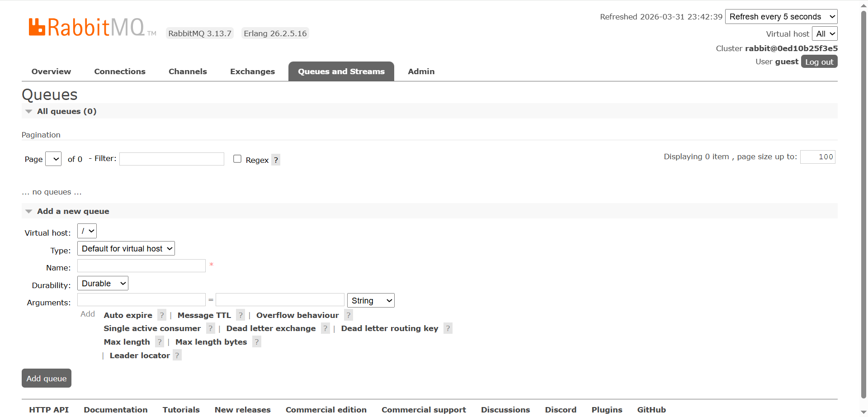Open the queue Durability dropdown
This screenshot has width=868, height=417.
tap(102, 283)
